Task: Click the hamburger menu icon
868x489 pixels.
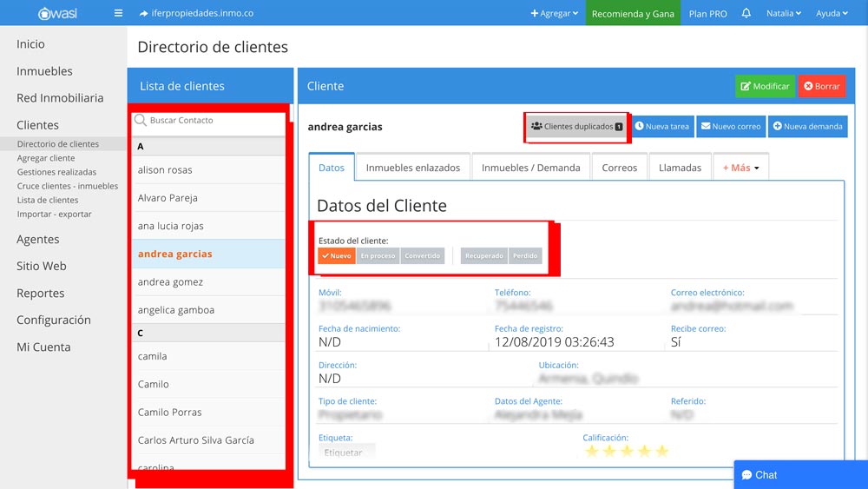Action: point(118,13)
